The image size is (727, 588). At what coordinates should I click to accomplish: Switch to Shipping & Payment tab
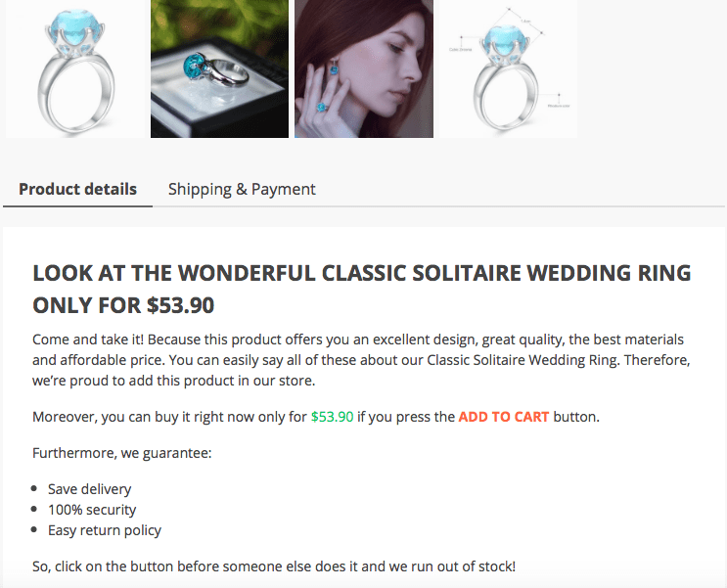(242, 189)
